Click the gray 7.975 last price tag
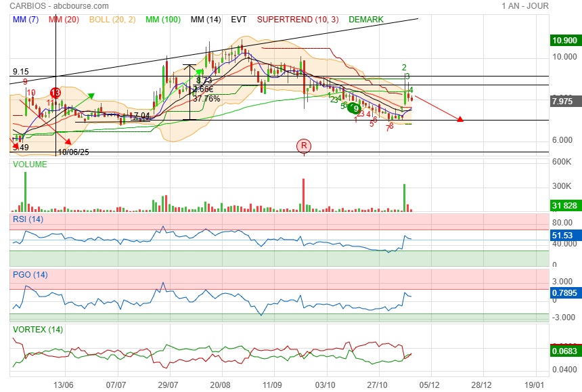The image size is (582, 392). tap(562, 102)
